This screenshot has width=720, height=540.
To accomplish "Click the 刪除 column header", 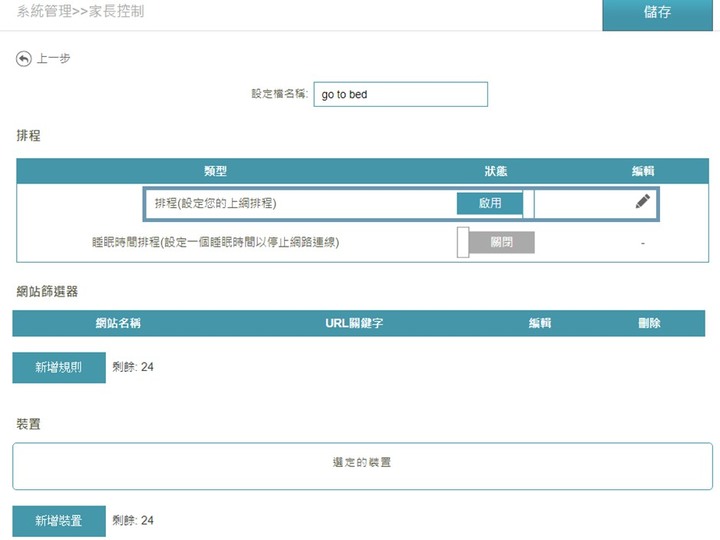I will (649, 323).
